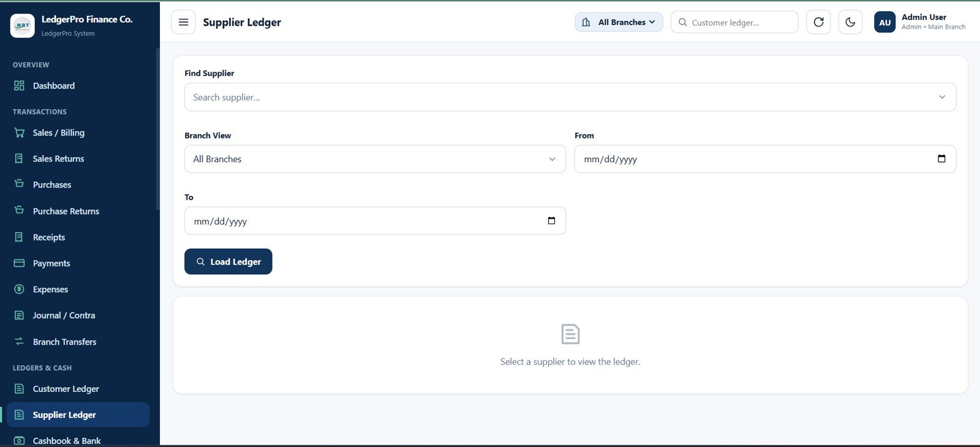The image size is (980, 447).
Task: Click the OVERVIEW section heading
Action: [31, 65]
